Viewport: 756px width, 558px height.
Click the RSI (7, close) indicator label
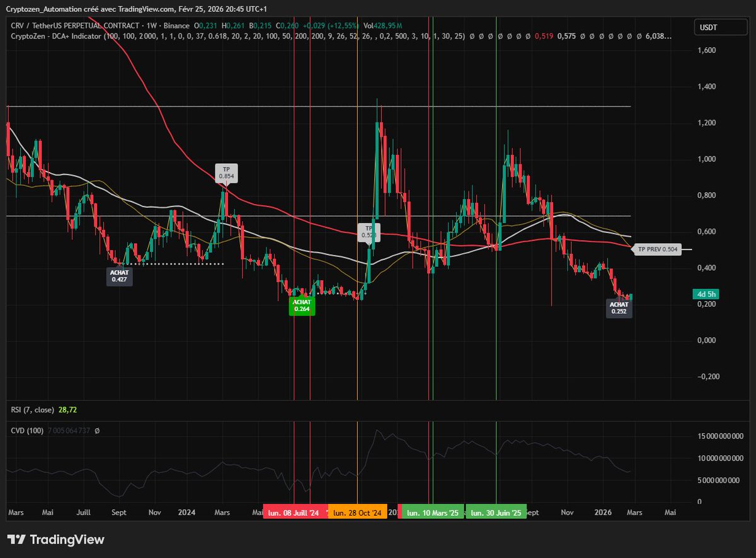click(32, 409)
